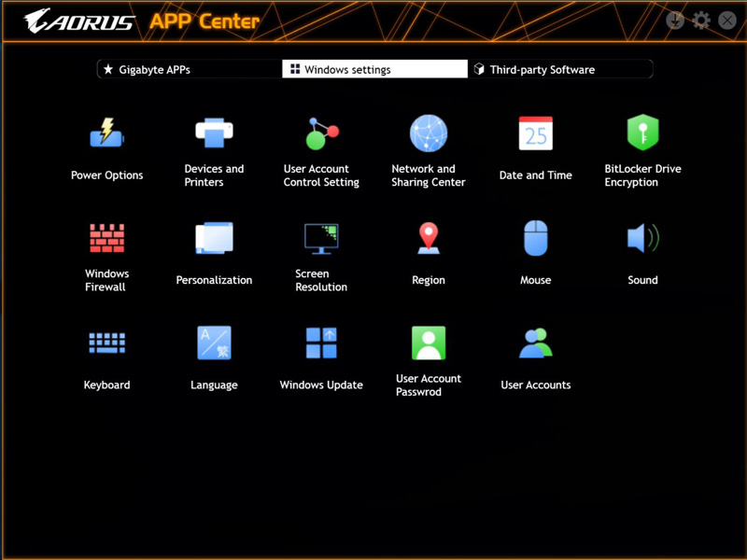Open the Date and Time calendar icon
The width and height of the screenshot is (747, 560).
(535, 133)
